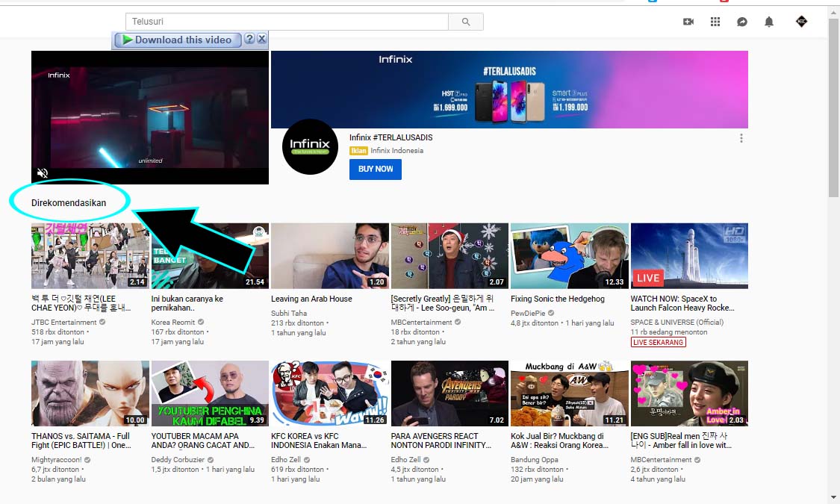Open the YOUTUBER PENGHINA KAUM DIFABEL thumbnail
This screenshot has height=504, width=840.
tap(210, 393)
